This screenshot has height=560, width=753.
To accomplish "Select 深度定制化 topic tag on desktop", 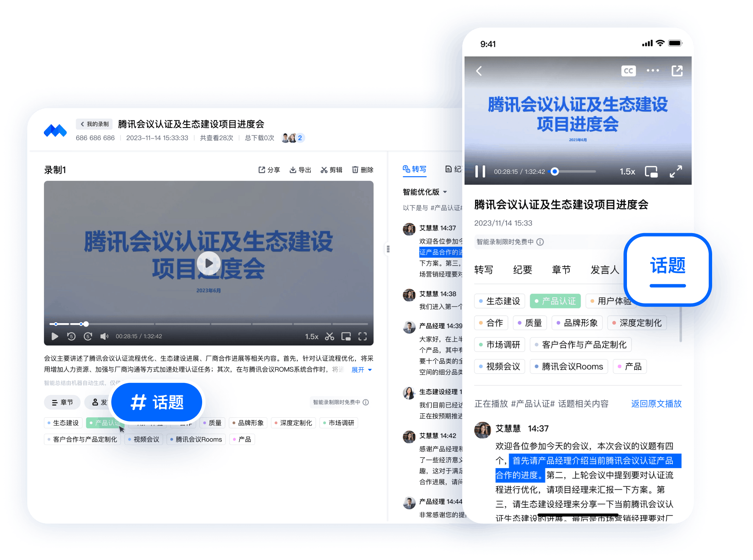I will click(293, 423).
